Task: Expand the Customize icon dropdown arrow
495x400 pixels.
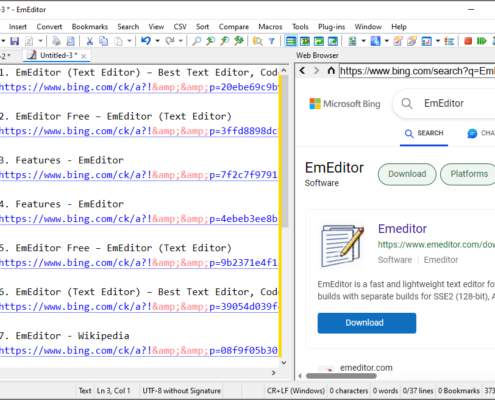Action: pyautogui.click(x=438, y=41)
